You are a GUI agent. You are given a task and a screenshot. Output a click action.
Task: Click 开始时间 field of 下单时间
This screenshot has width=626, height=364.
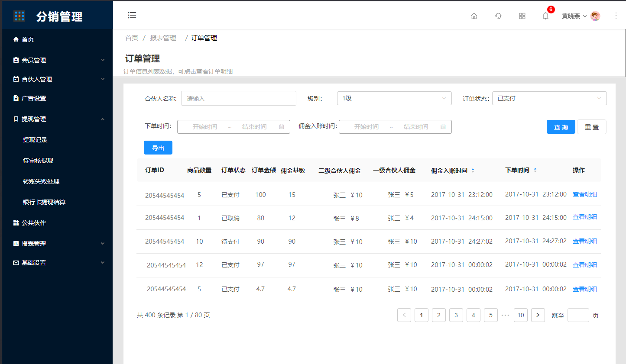click(205, 127)
